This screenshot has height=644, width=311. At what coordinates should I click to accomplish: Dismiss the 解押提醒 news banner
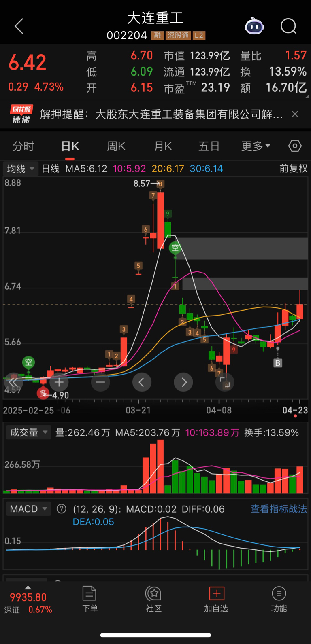[x=295, y=114]
